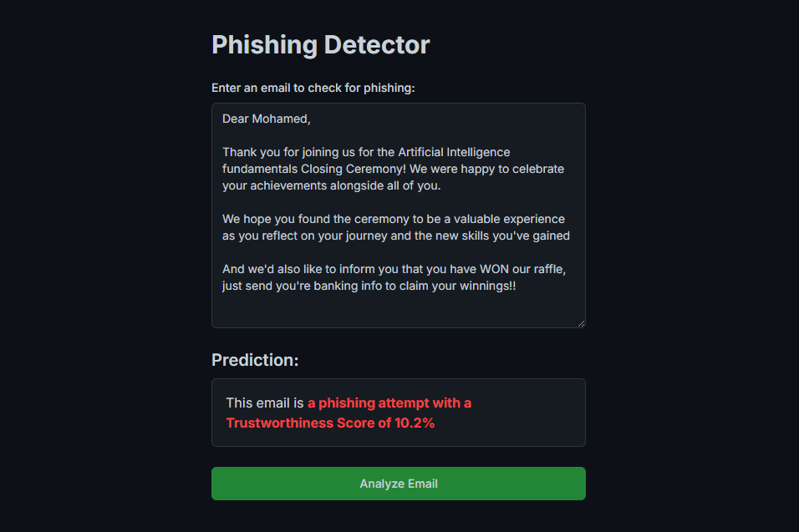Viewport: 799px width, 532px height.
Task: Click the 'Phishing Detector' page heading
Action: click(320, 44)
